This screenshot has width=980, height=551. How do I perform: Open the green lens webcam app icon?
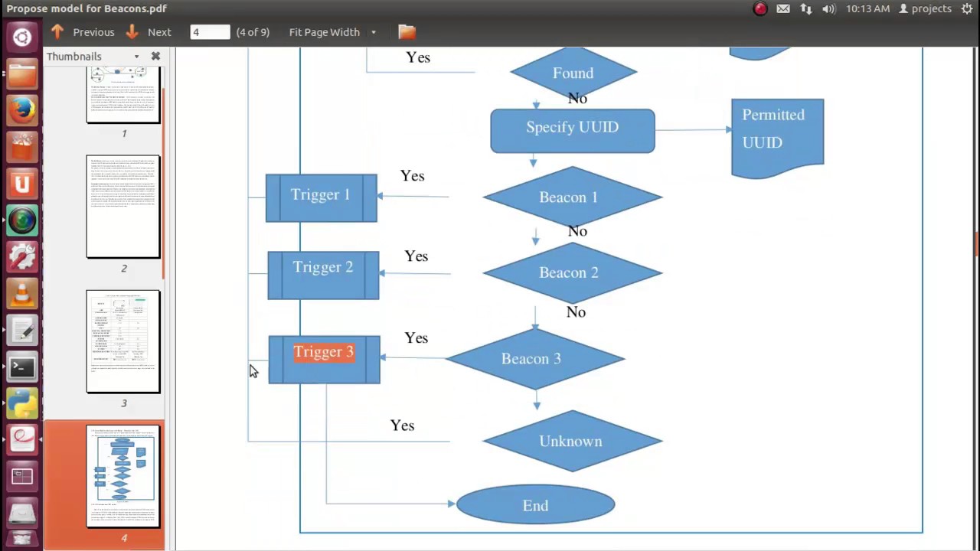point(21,220)
